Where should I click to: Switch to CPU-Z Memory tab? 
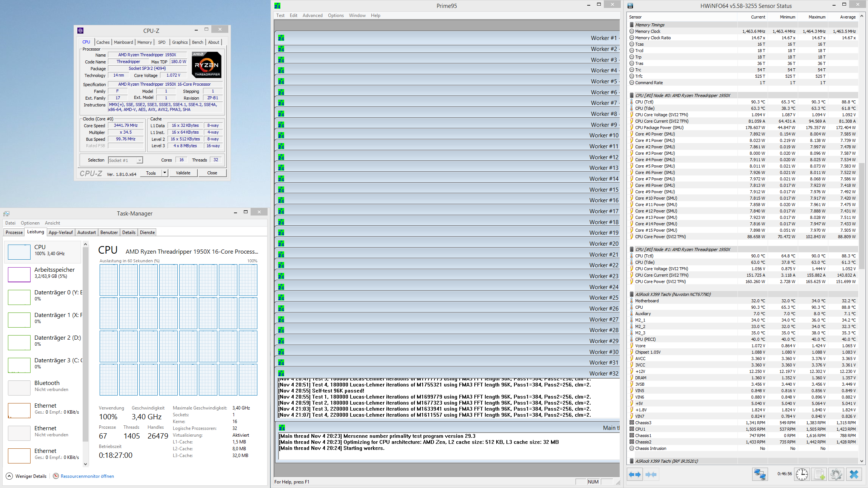[x=145, y=42]
